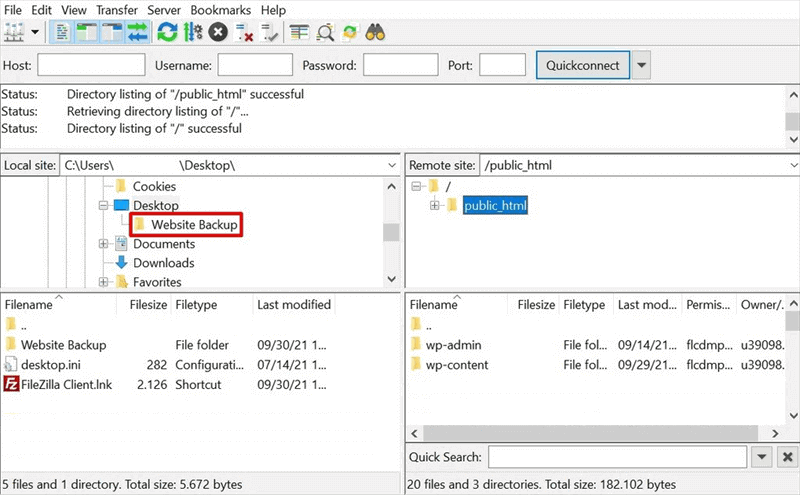Cancel the current operation icon
800x495 pixels.
218,32
